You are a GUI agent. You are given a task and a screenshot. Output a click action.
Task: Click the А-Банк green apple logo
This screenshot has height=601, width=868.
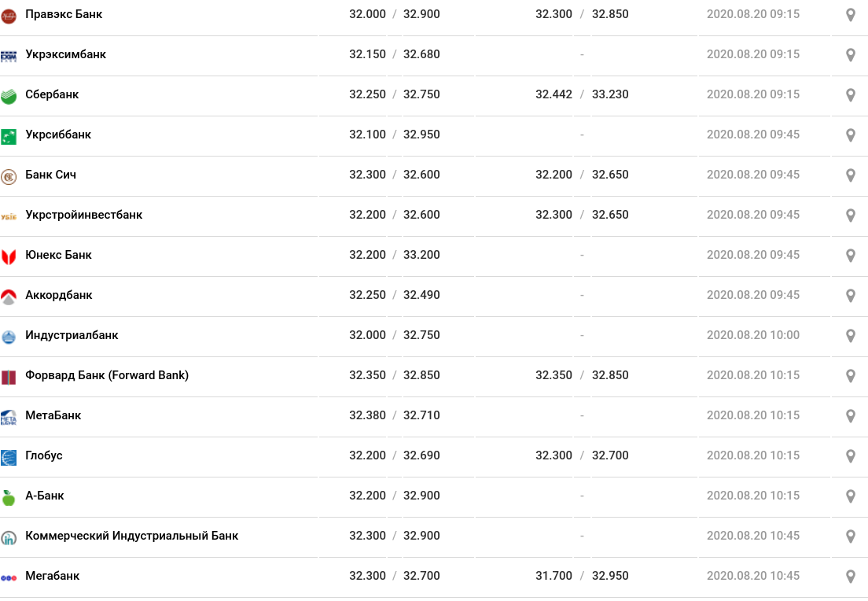coord(9,497)
